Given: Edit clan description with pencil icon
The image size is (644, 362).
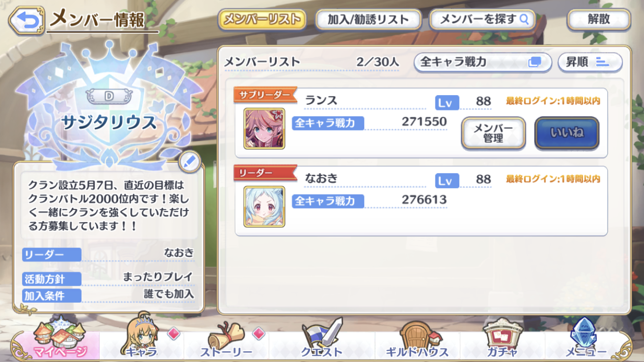Looking at the screenshot, I should tap(190, 162).
